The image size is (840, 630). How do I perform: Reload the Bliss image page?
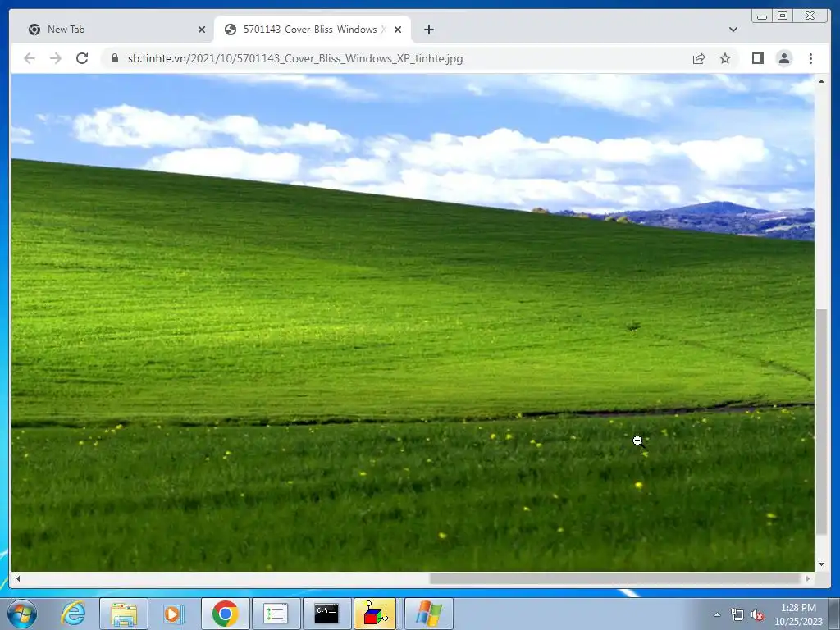point(82,58)
